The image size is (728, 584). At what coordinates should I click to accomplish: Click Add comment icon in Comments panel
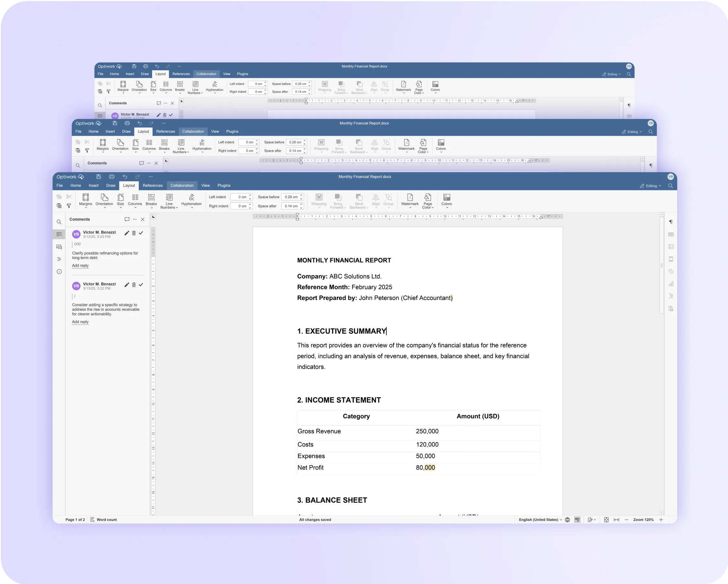127,219
